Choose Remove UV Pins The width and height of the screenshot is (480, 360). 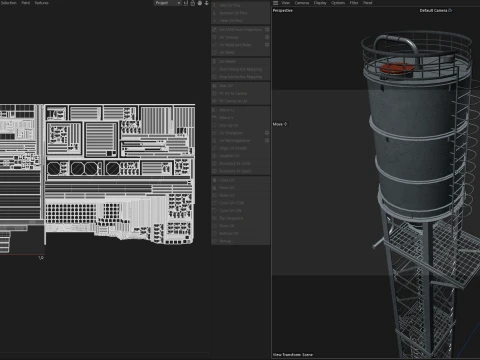point(240,13)
